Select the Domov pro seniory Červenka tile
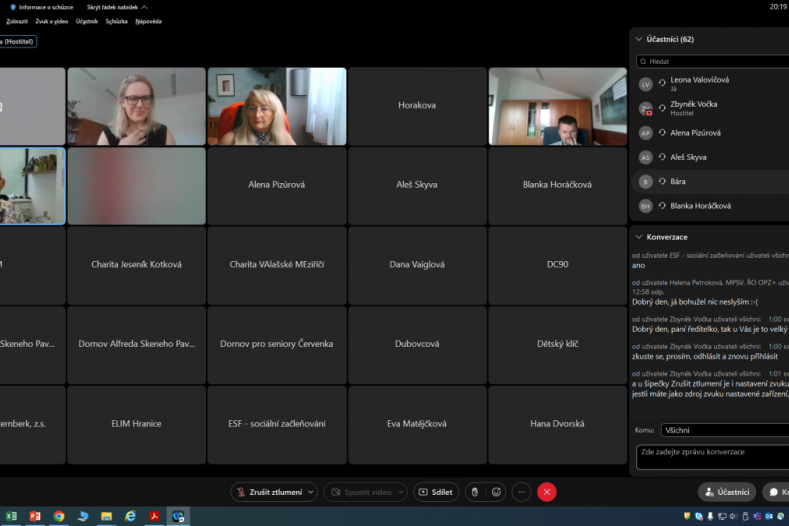 click(x=277, y=345)
